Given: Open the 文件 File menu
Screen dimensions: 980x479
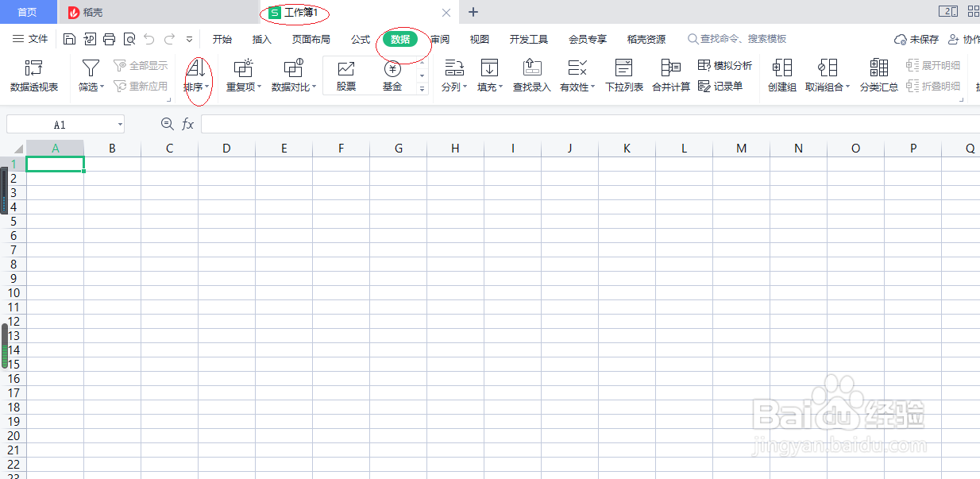Looking at the screenshot, I should pyautogui.click(x=40, y=38).
